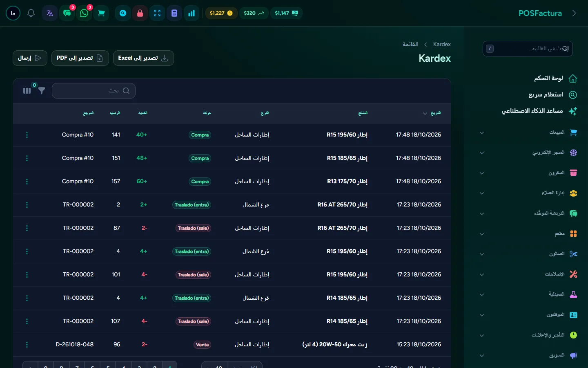Image resolution: width=588 pixels, height=368 pixels.
Task: Click the user avatar in top-left corner
Action: (13, 13)
